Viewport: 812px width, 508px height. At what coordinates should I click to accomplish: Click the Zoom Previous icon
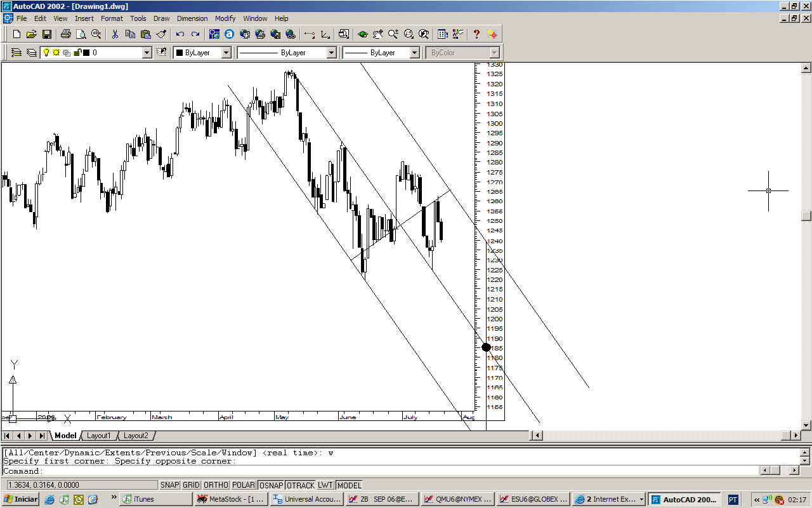click(x=423, y=34)
